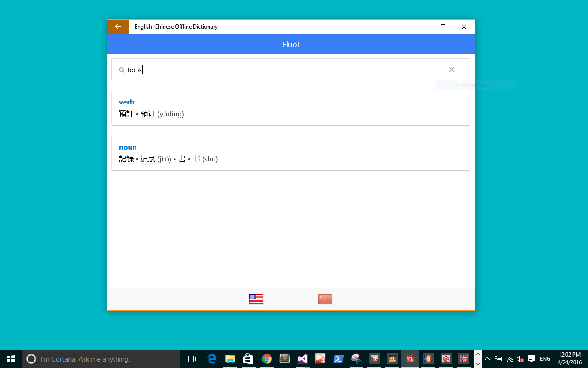This screenshot has width=588, height=368.
Task: Launch Google Chrome from taskbar
Action: (x=267, y=359)
